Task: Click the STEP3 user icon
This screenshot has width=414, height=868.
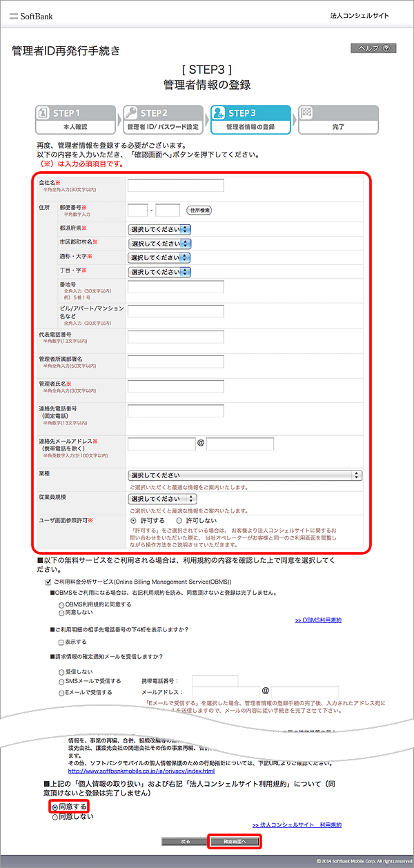Action: (219, 113)
